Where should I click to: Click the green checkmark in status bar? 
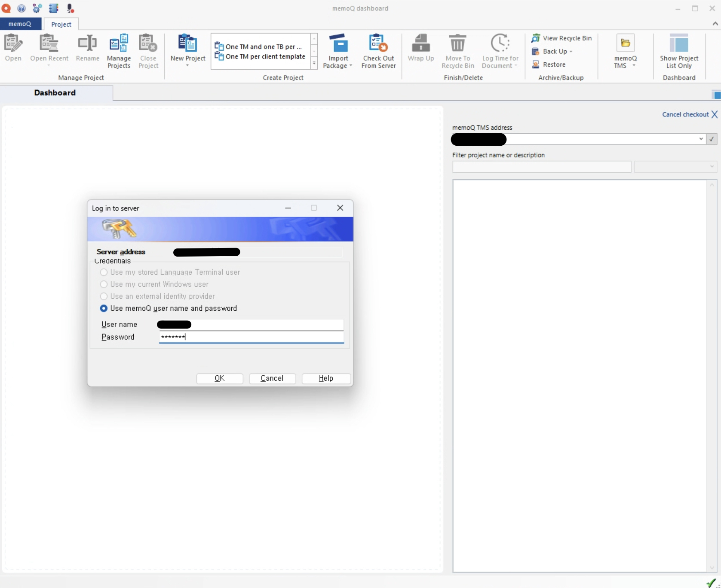pos(711,583)
